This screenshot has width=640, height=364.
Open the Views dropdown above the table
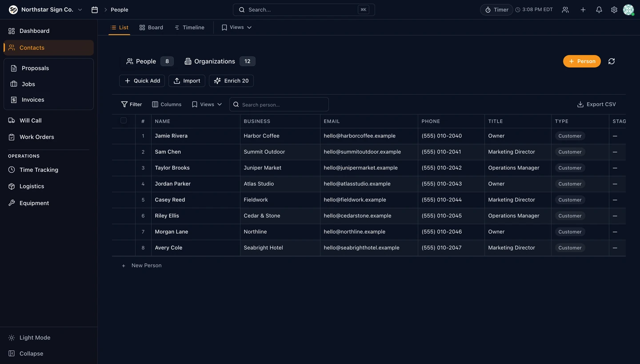(x=207, y=104)
